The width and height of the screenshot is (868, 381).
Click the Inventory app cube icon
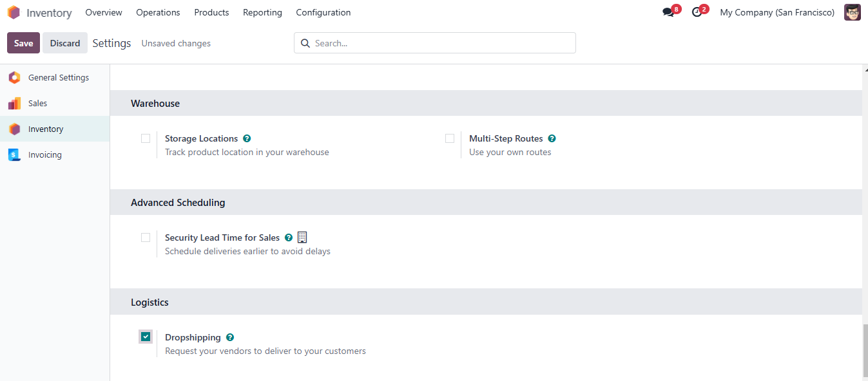14,12
